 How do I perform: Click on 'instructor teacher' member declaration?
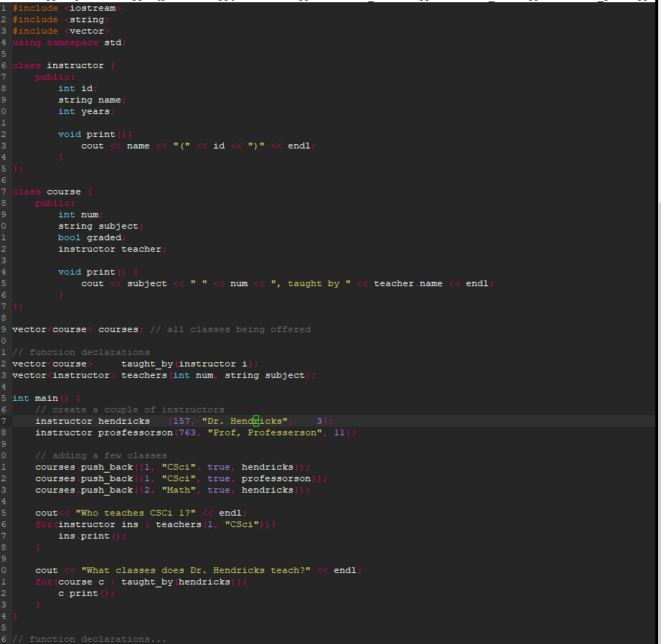click(111, 249)
